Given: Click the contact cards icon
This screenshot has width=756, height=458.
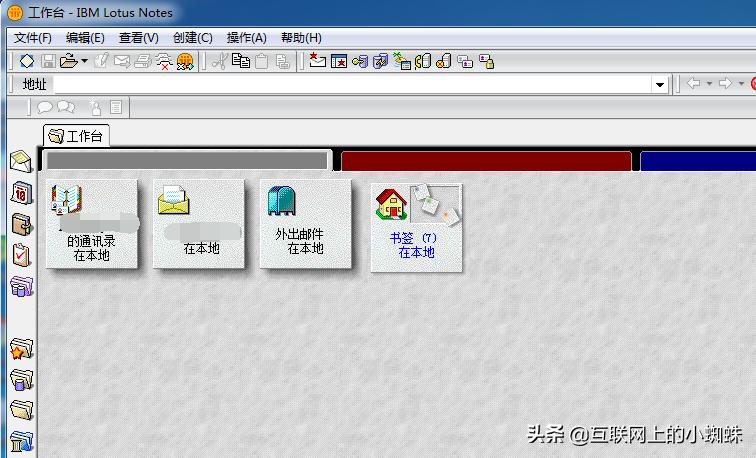Looking at the screenshot, I should (465, 61).
